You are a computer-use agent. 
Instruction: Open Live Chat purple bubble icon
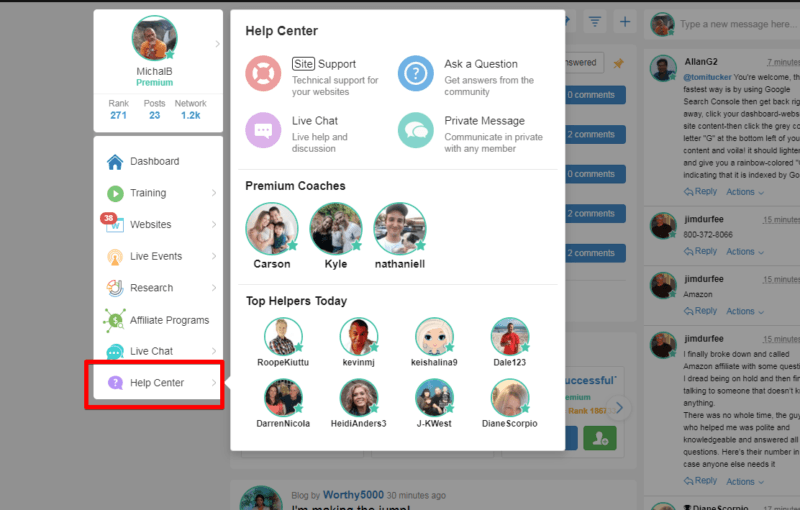(x=263, y=130)
